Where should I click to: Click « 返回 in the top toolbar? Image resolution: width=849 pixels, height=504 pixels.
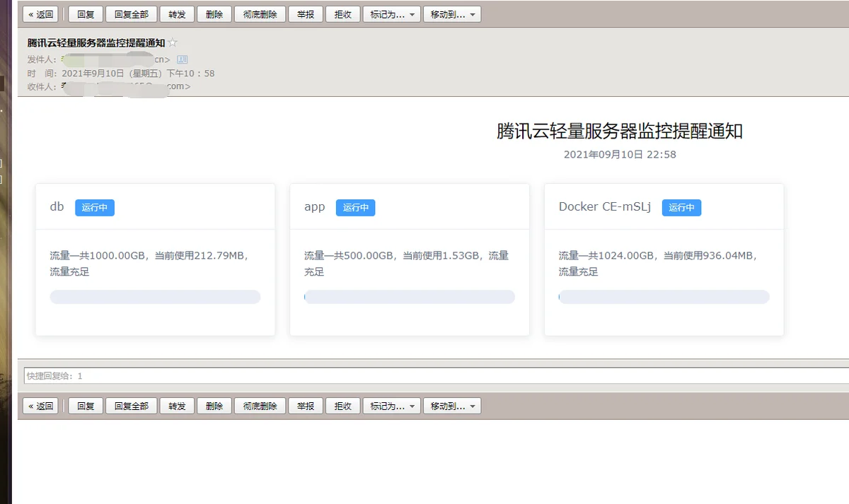(x=41, y=14)
